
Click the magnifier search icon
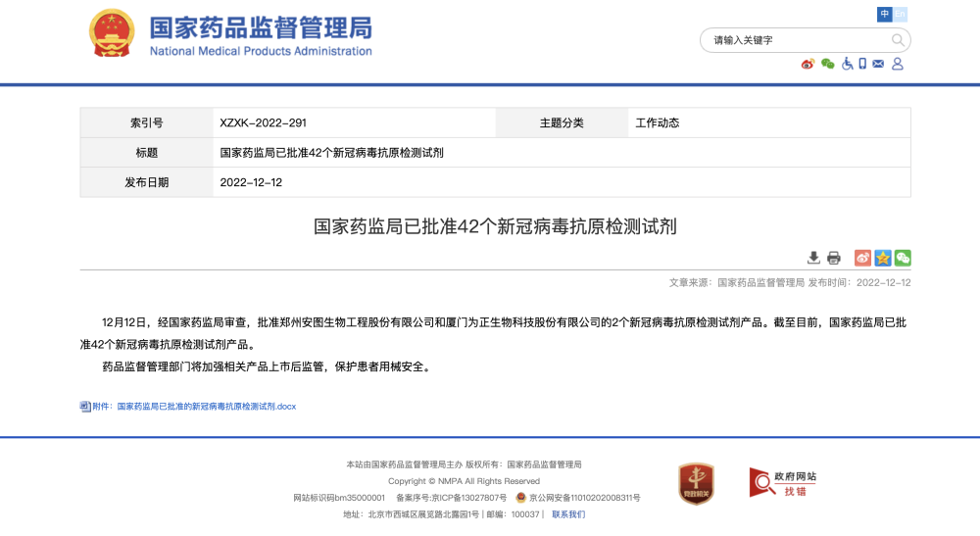click(x=898, y=40)
